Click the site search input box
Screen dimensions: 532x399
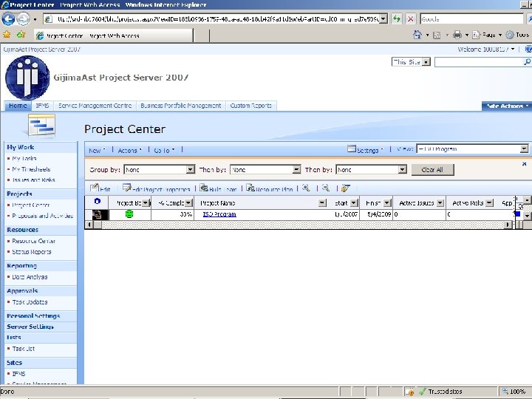[x=479, y=62]
